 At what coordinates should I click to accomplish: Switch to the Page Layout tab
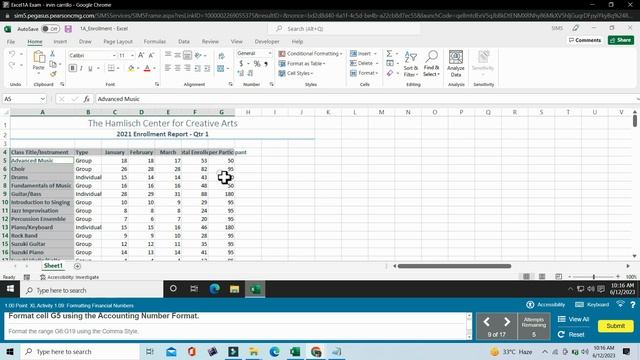(x=118, y=42)
